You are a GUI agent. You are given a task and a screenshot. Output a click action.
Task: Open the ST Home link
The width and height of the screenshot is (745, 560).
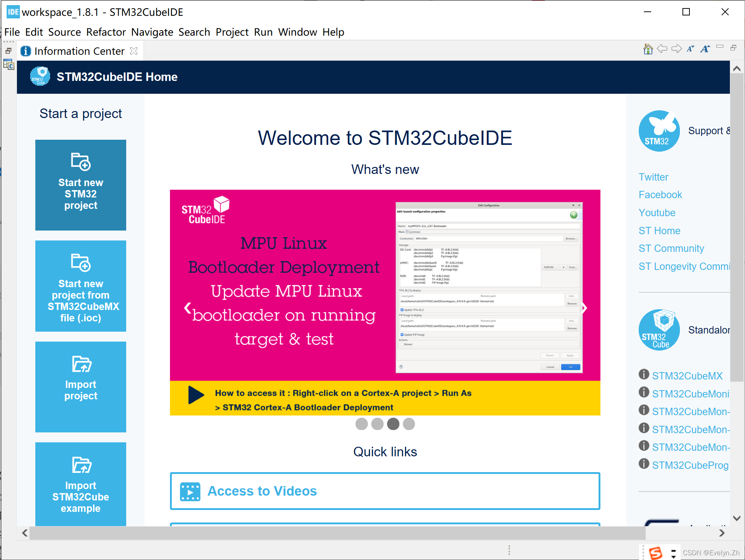(660, 231)
